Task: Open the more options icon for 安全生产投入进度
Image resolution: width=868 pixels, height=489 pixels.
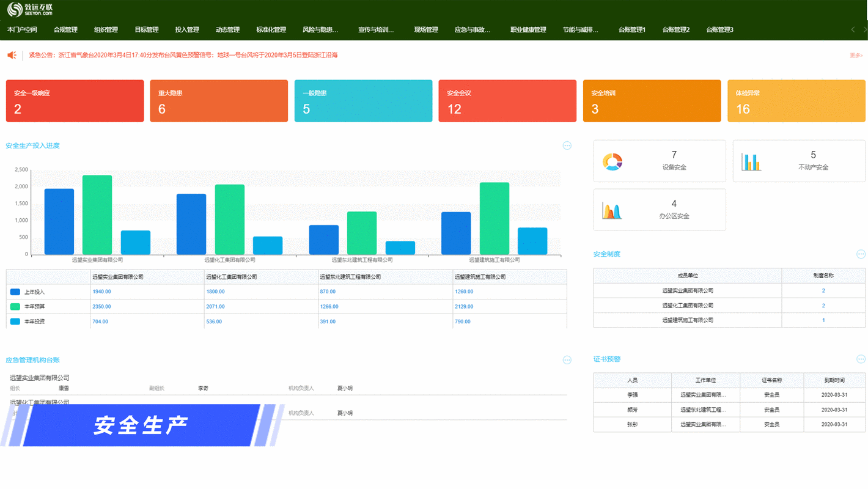Action: [567, 145]
